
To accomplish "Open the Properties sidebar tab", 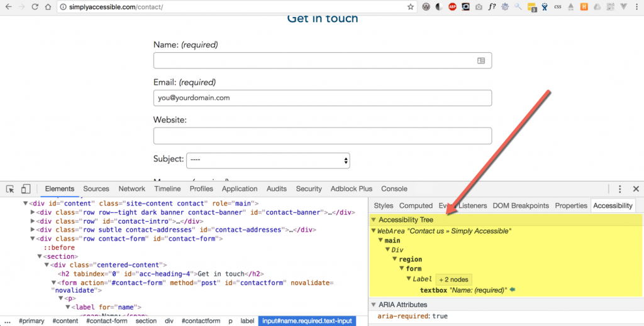I will (571, 205).
